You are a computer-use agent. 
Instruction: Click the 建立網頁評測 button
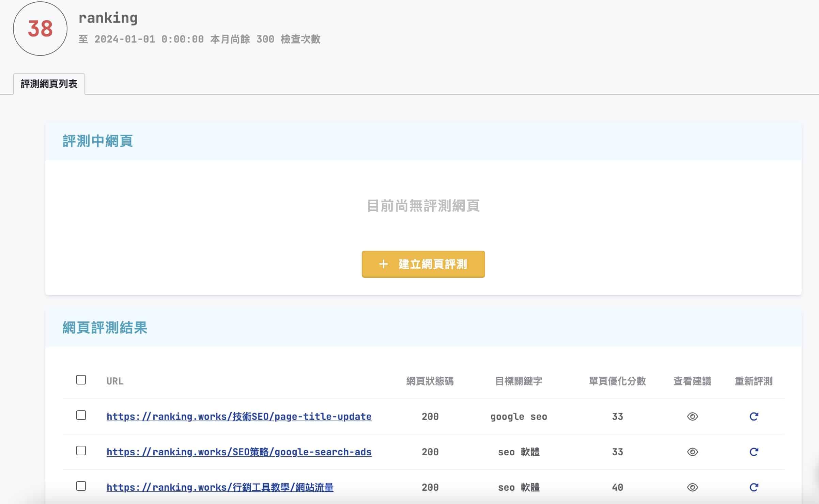pyautogui.click(x=423, y=264)
